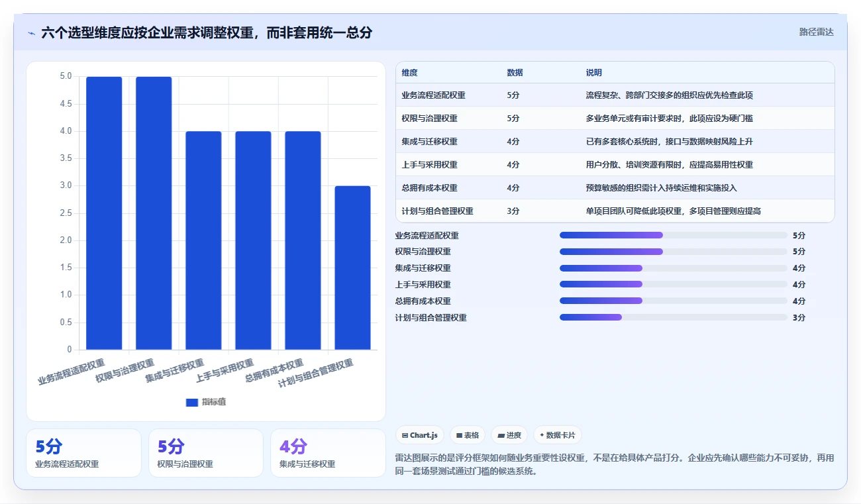Click the 业务流程适配权重 bar in the chart
The image size is (861, 504).
[104, 213]
